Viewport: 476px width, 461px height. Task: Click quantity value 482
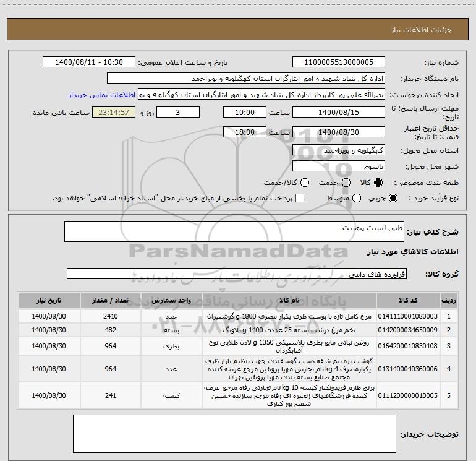click(x=111, y=330)
